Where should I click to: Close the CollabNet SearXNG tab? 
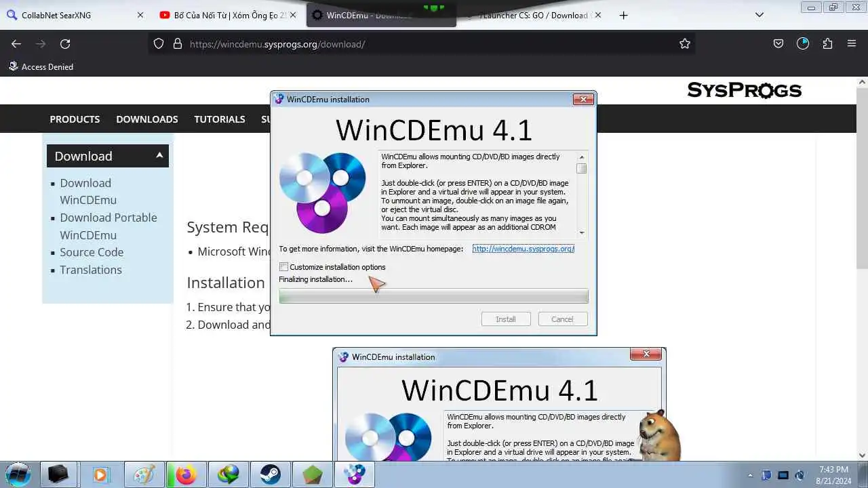point(140,15)
